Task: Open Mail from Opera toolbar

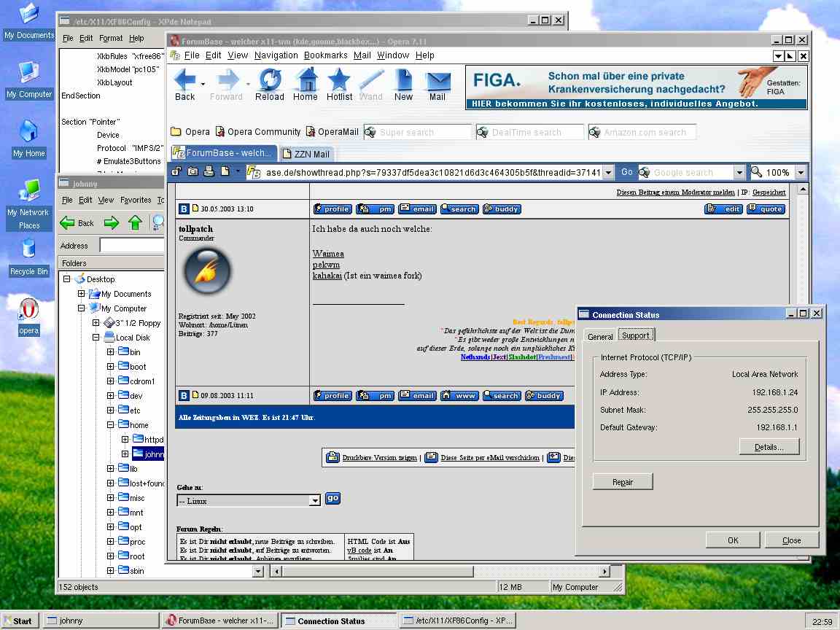Action: click(x=437, y=85)
